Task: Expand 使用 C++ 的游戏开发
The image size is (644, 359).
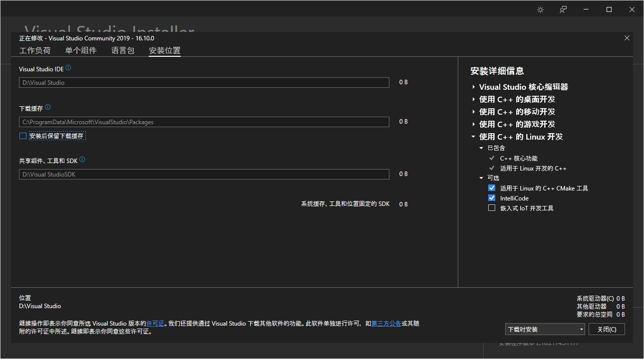Action: click(473, 124)
